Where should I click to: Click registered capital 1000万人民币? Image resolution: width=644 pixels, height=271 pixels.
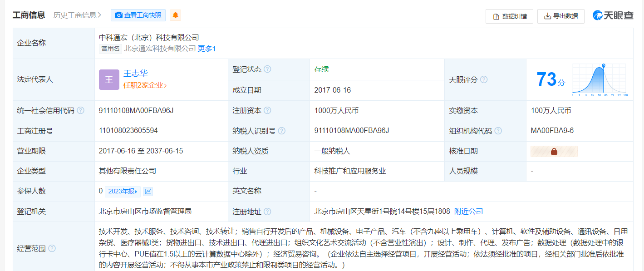click(336, 110)
